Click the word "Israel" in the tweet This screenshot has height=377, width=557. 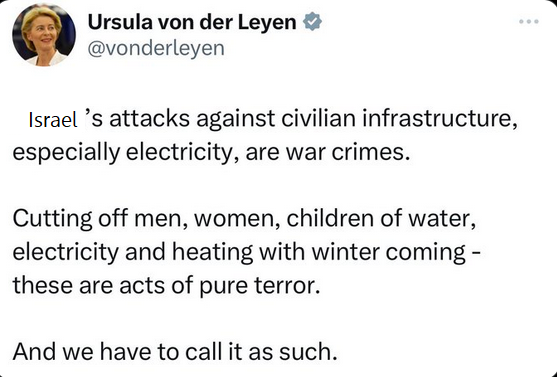click(53, 120)
